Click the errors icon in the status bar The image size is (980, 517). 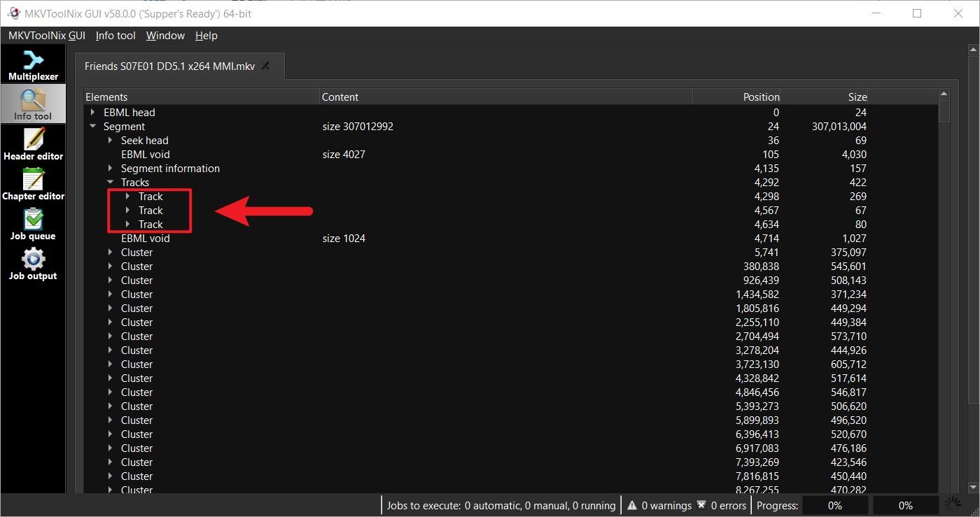coord(701,505)
